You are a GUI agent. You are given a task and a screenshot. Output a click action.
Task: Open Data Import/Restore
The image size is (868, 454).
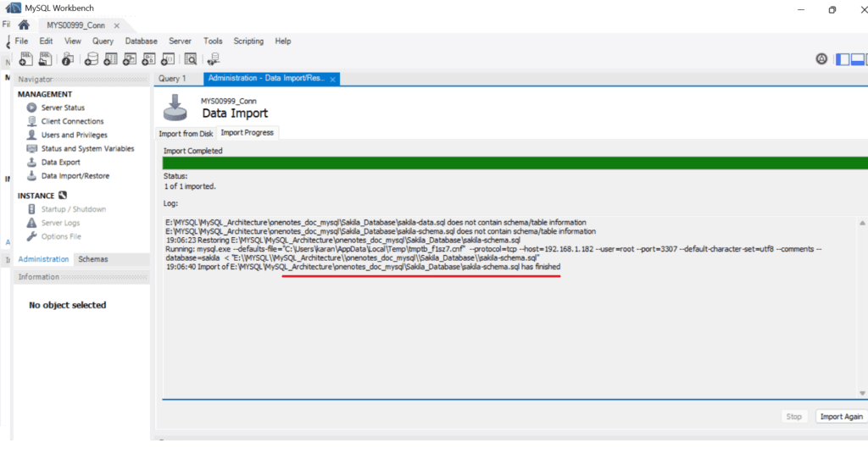coord(75,176)
